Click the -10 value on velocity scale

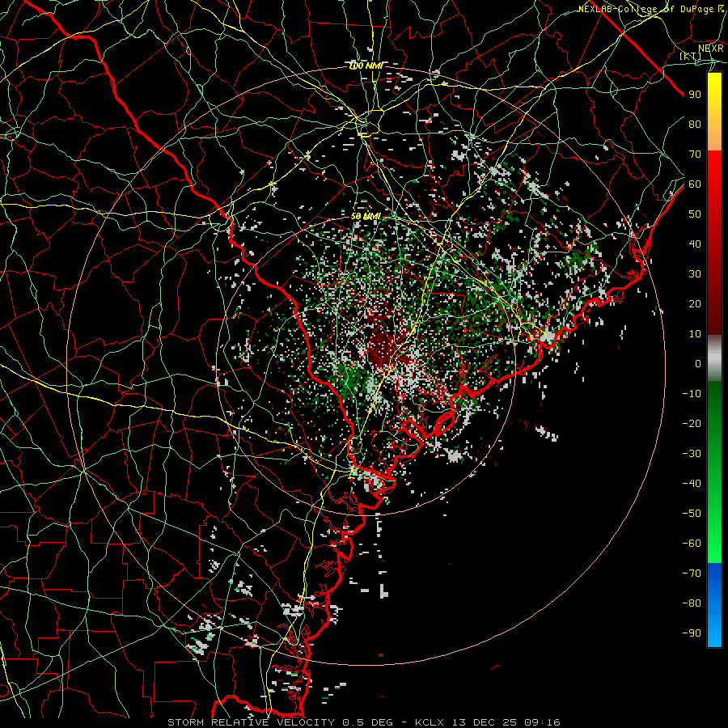click(x=692, y=394)
